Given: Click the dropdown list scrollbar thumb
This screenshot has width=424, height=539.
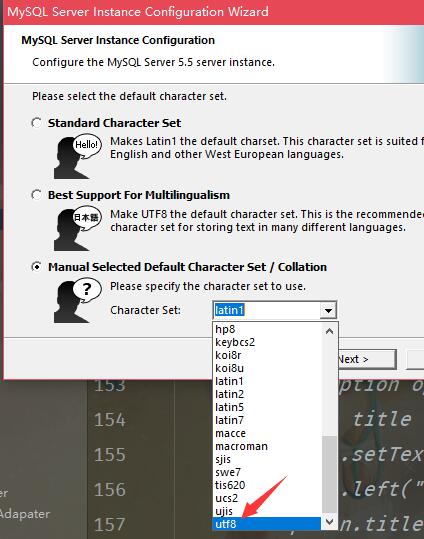Looking at the screenshot, I should (x=329, y=475).
